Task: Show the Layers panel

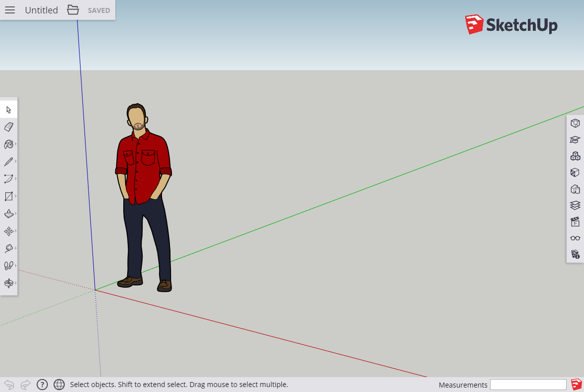Action: tap(575, 206)
